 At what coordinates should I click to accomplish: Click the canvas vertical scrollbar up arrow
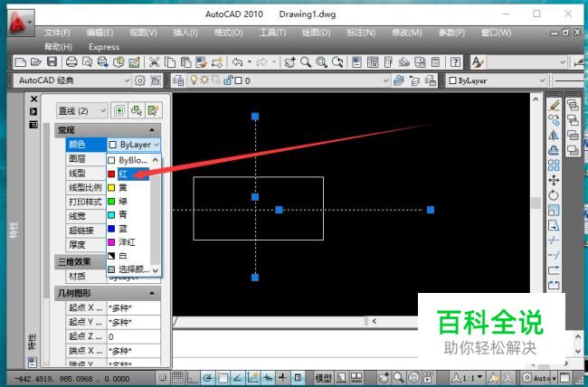[536, 99]
